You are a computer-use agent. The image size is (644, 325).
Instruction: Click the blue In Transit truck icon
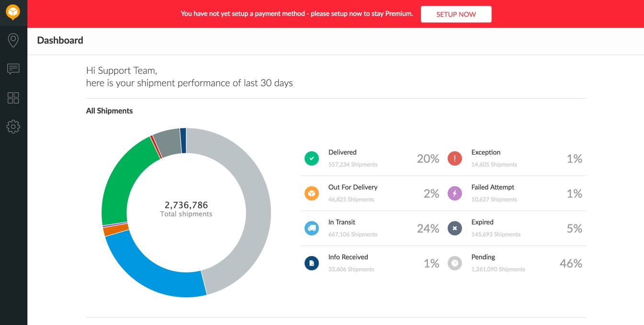click(x=312, y=228)
